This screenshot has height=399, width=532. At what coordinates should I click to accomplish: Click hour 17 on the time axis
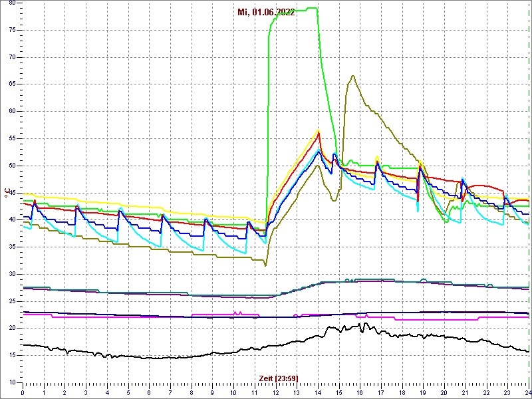381,393
